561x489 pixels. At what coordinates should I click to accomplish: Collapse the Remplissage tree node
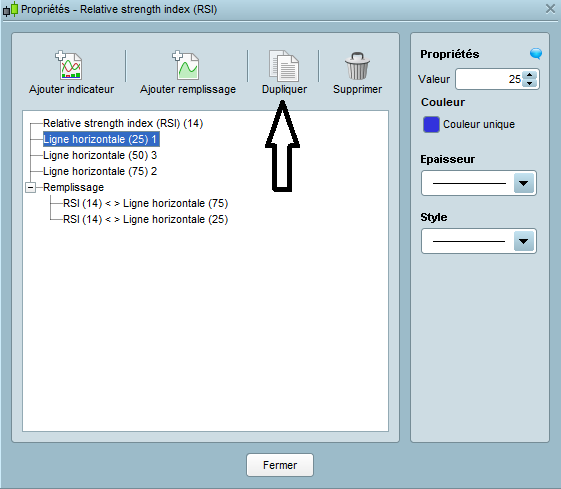[31, 187]
